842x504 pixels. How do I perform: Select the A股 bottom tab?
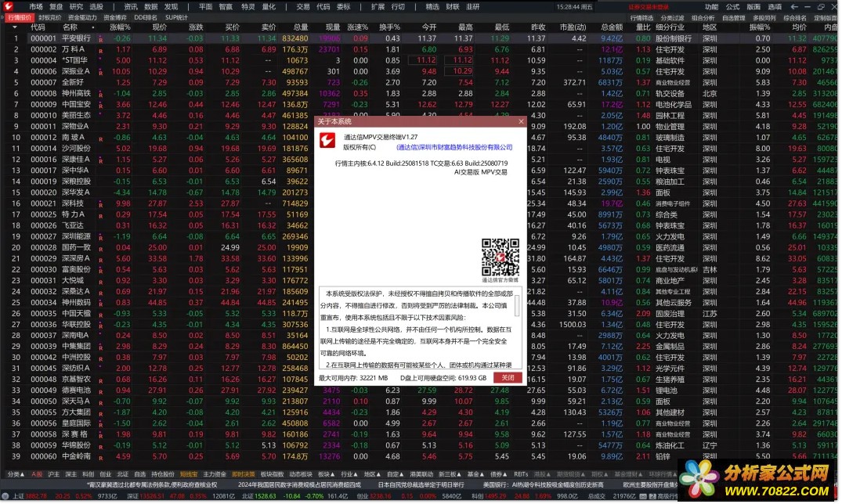[37, 474]
